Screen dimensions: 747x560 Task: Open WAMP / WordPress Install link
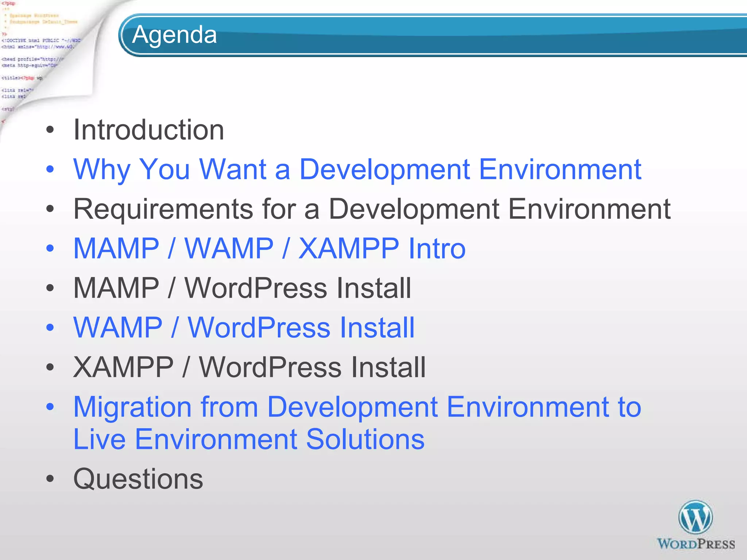(x=244, y=328)
